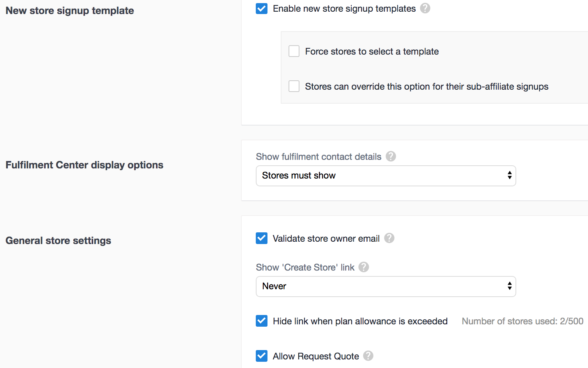Image resolution: width=588 pixels, height=368 pixels.
Task: Tick the Force stores to select a template checkbox
Action: (x=294, y=51)
